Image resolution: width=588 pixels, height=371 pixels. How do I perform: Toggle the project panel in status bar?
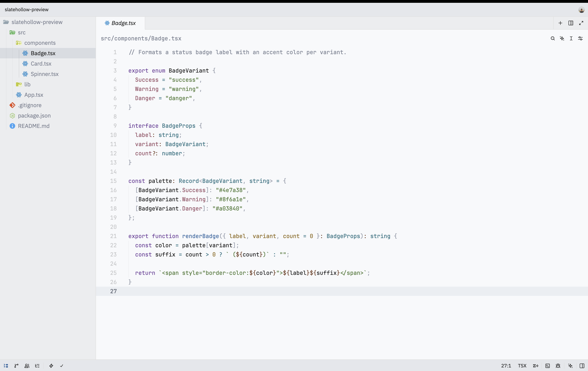pos(6,366)
